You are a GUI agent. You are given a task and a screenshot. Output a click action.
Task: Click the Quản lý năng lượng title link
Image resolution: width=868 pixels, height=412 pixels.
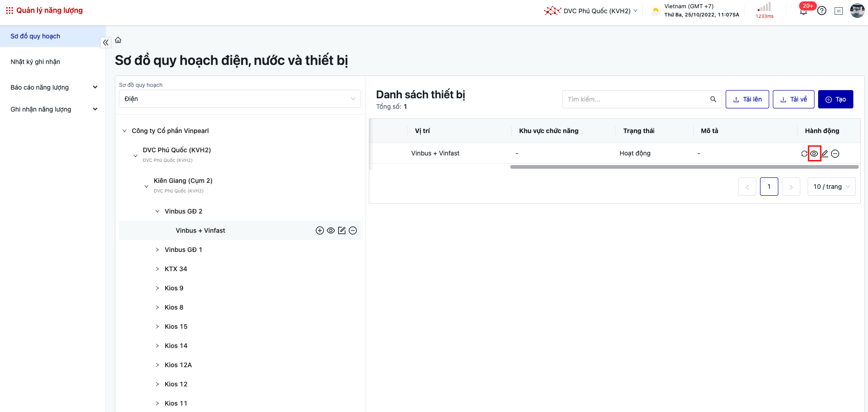(49, 10)
